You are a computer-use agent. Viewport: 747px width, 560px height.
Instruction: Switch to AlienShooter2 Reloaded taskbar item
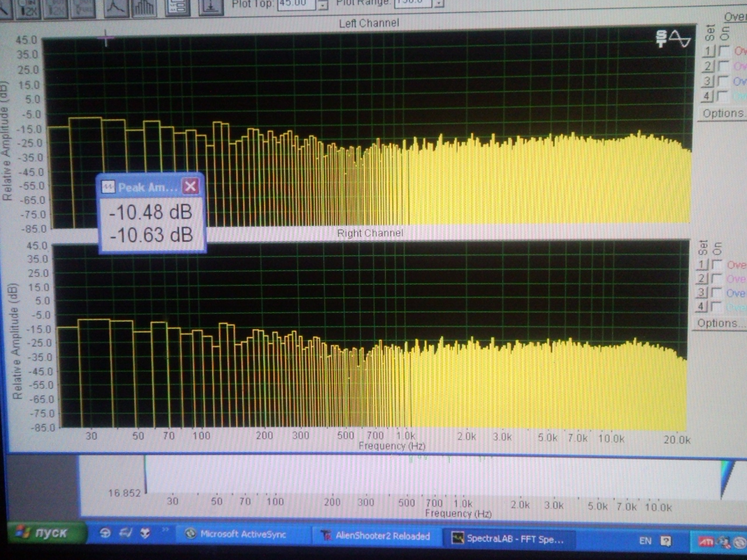tap(376, 536)
